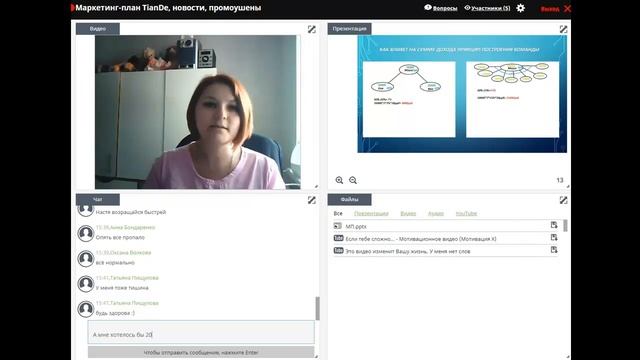Click the presentation slide thumbnail
Image resolution: width=640 pixels, height=360 pixels.
click(x=462, y=94)
